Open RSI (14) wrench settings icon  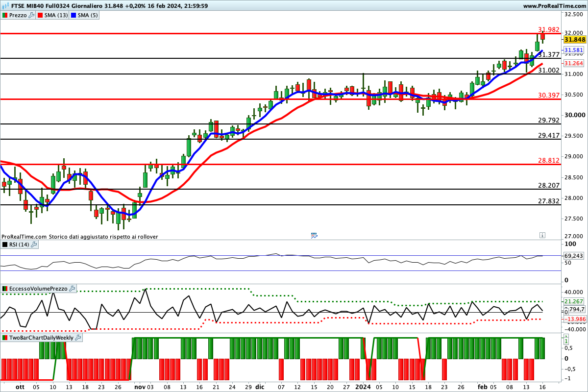tap(35, 245)
